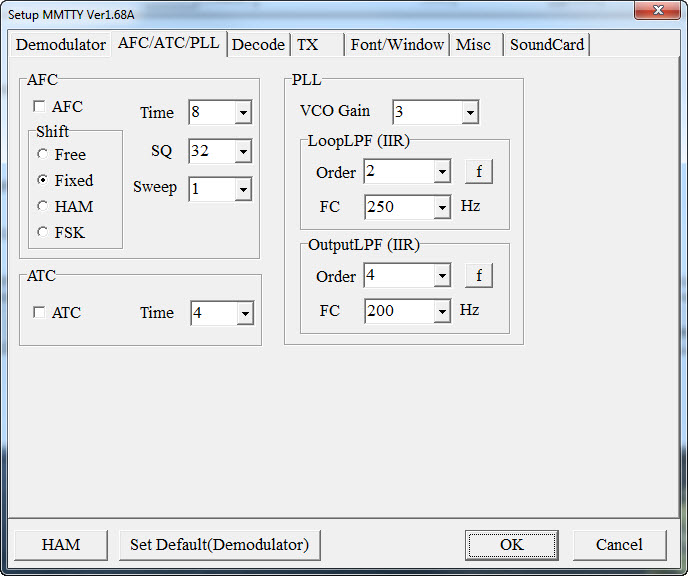Select the Free shift radio option
This screenshot has height=576, width=688.
[x=42, y=155]
